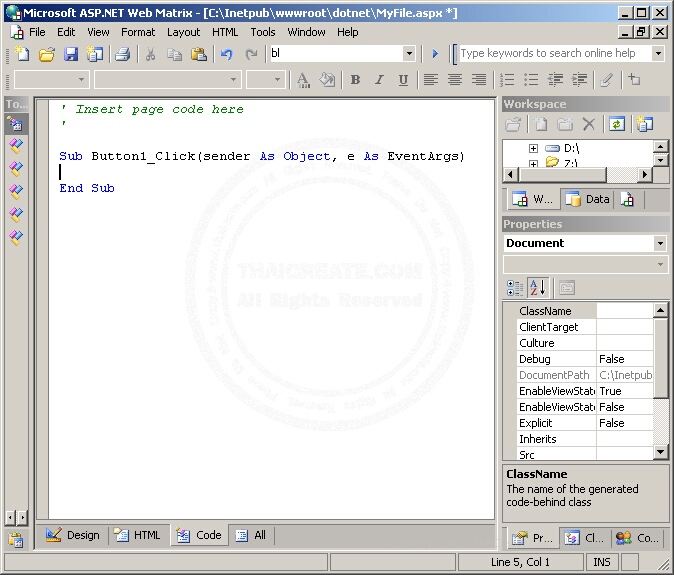Click the D:\ drive label
This screenshot has width=674, height=575.
coord(571,148)
